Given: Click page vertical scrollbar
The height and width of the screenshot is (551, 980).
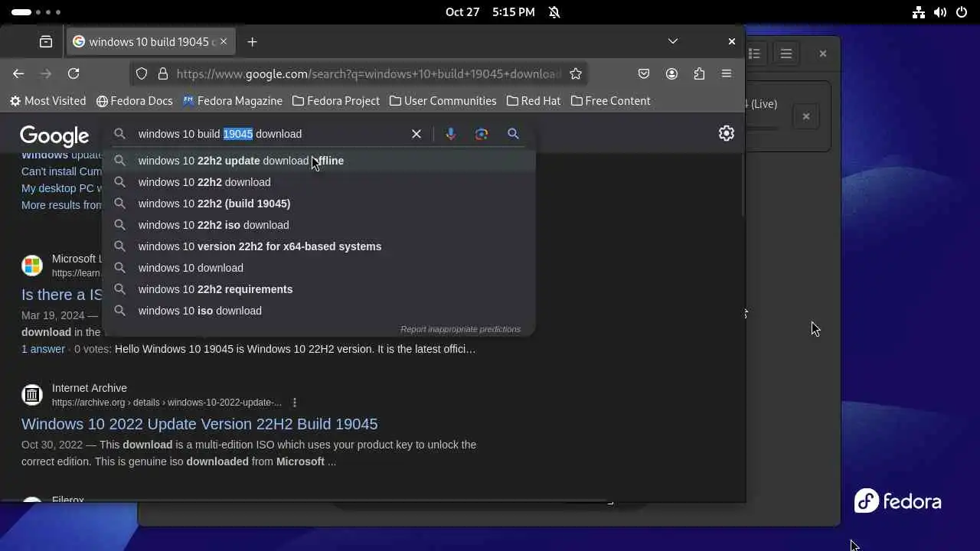Looking at the screenshot, I should point(742,184).
